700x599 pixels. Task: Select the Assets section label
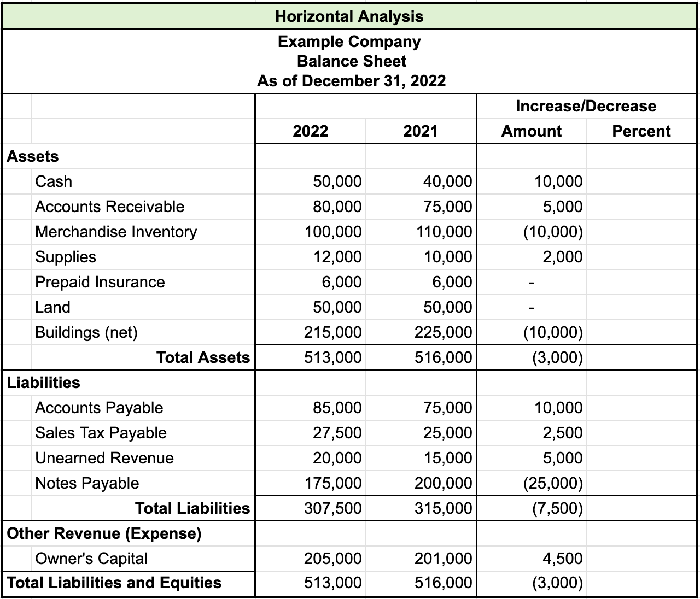[33, 156]
